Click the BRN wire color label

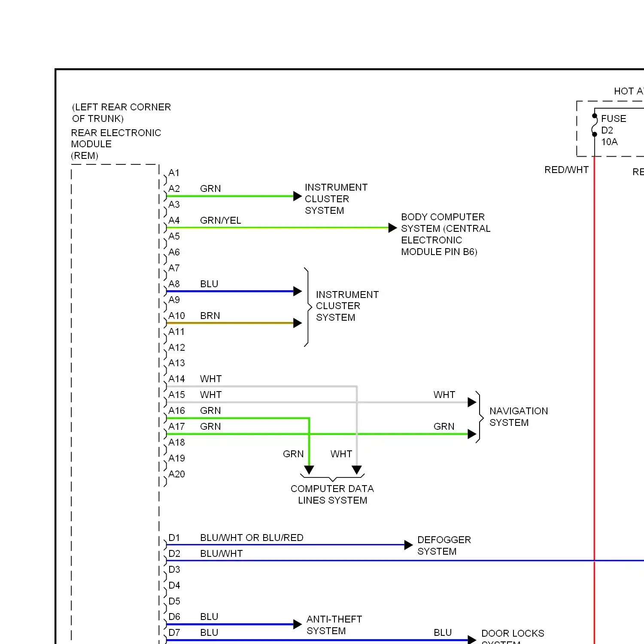tap(210, 316)
